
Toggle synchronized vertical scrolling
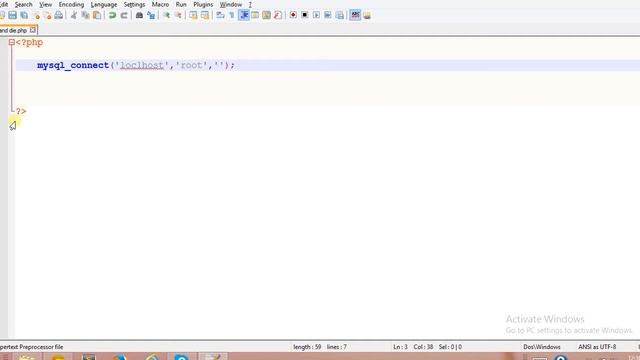193,16
